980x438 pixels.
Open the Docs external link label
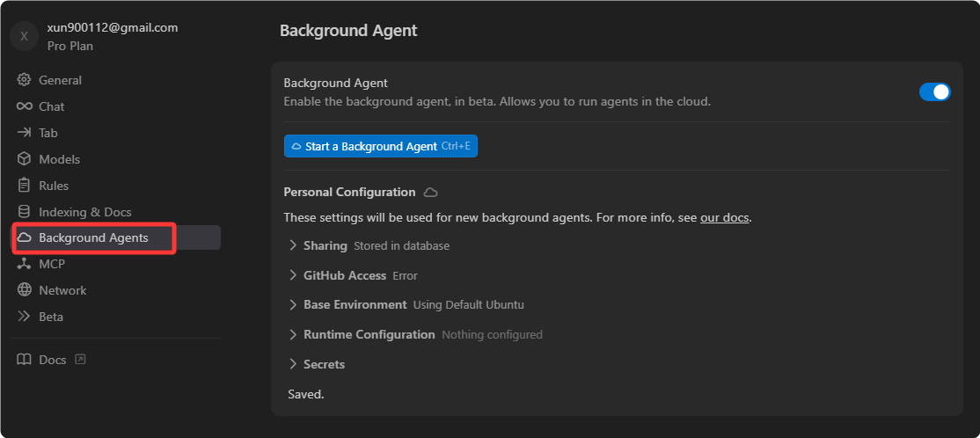pos(53,360)
